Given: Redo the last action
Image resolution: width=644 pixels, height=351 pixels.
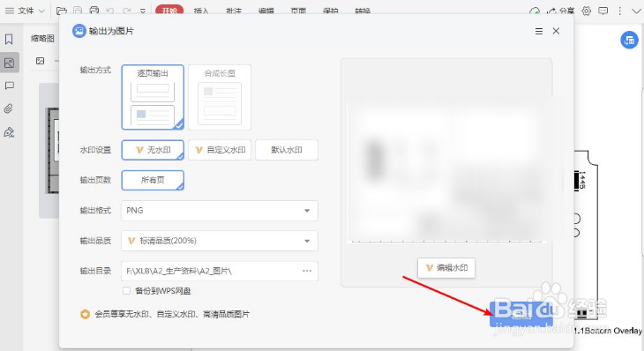Looking at the screenshot, I should (127, 11).
